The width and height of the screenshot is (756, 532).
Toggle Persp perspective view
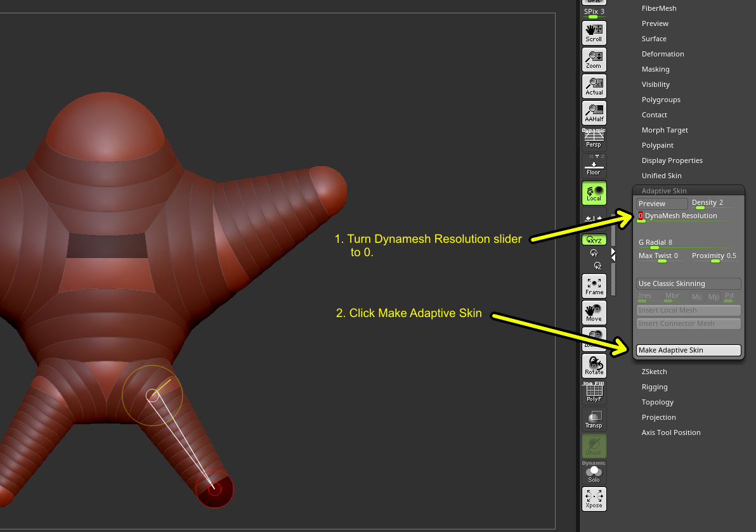pyautogui.click(x=594, y=139)
